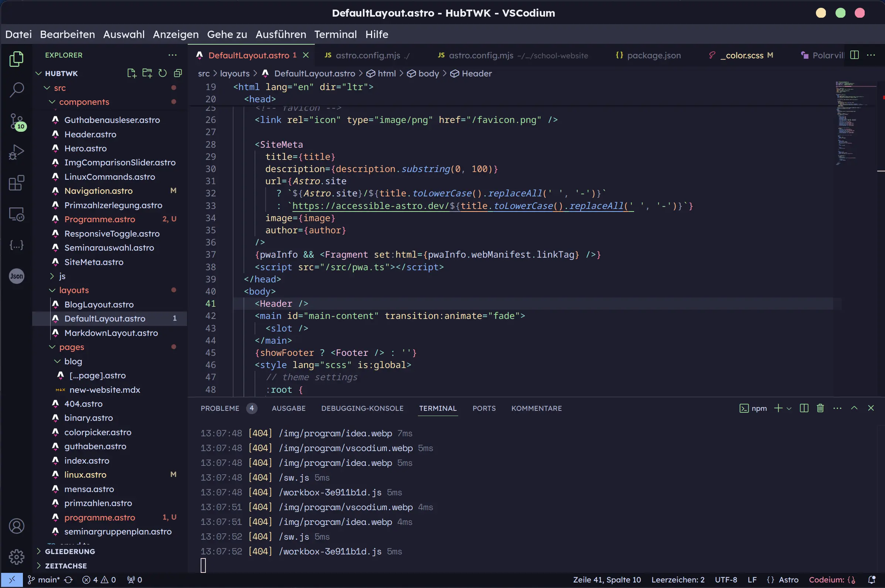Refresh the HUBTWK explorer tree

[163, 73]
